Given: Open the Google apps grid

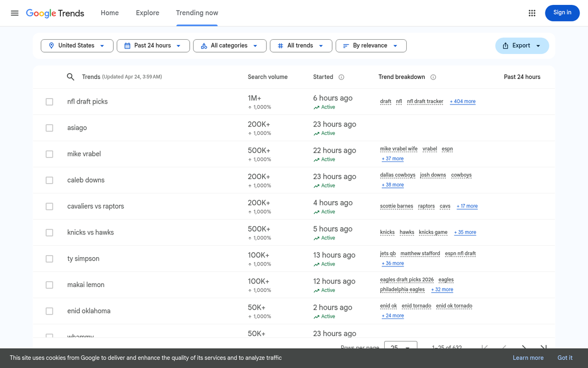Looking at the screenshot, I should pyautogui.click(x=532, y=13).
